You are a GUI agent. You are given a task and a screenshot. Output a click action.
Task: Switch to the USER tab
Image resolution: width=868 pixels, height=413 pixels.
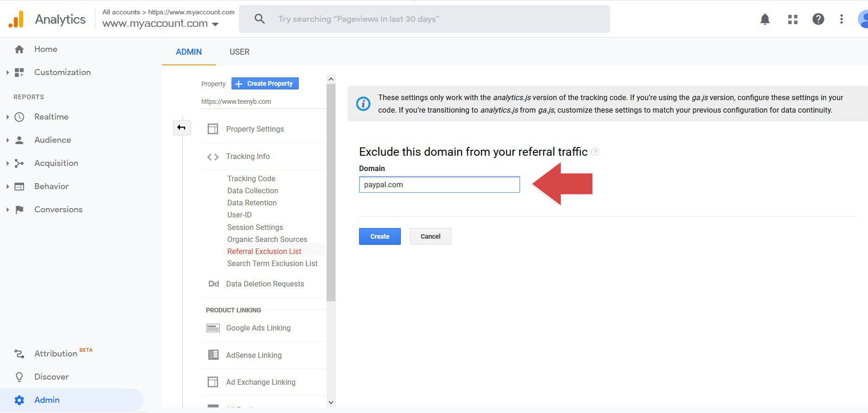239,52
